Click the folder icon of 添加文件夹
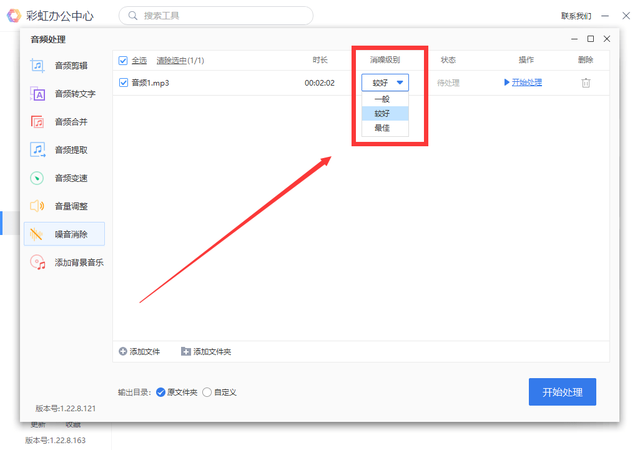This screenshot has height=450, width=640. click(x=186, y=351)
